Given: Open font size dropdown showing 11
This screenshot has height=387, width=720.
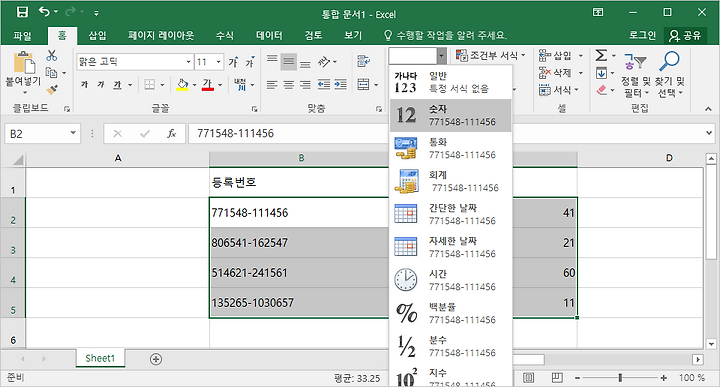Looking at the screenshot, I should pyautogui.click(x=219, y=62).
